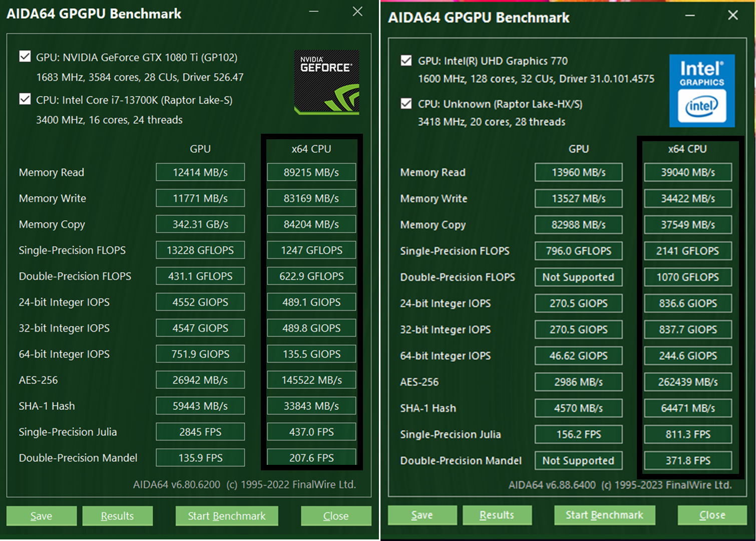Image resolution: width=756 pixels, height=541 pixels.
Task: Click the CPU Memory Write value 34422 MB/s
Action: pos(688,198)
